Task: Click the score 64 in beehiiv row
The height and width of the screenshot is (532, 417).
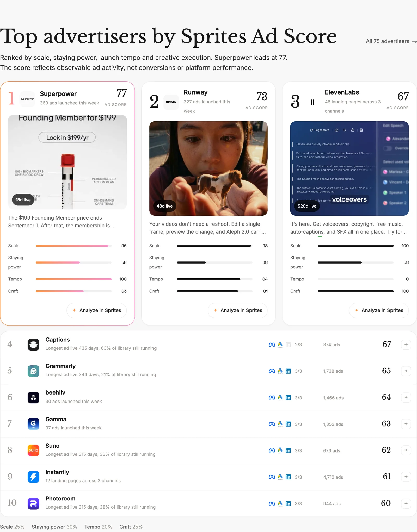Action: pyautogui.click(x=386, y=397)
